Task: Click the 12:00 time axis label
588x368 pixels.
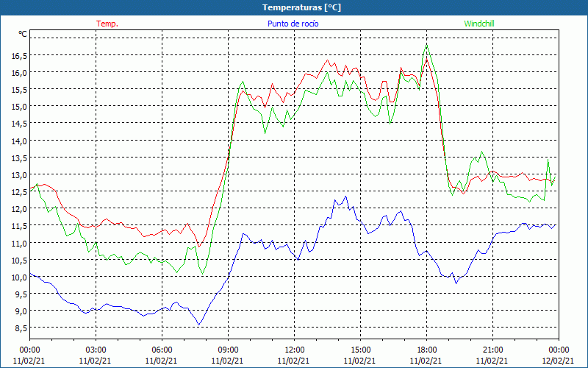Action: pyautogui.click(x=295, y=350)
